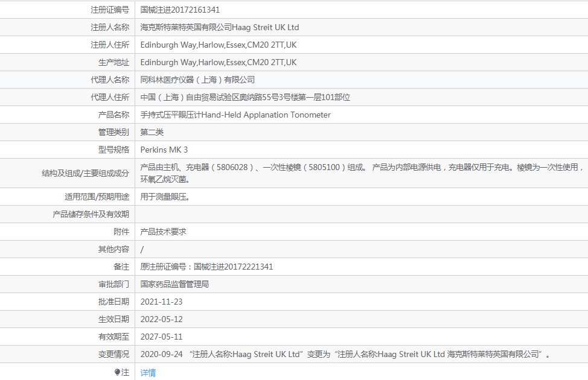Click the 变更情况 label
The width and height of the screenshot is (588, 380).
pyautogui.click(x=113, y=354)
